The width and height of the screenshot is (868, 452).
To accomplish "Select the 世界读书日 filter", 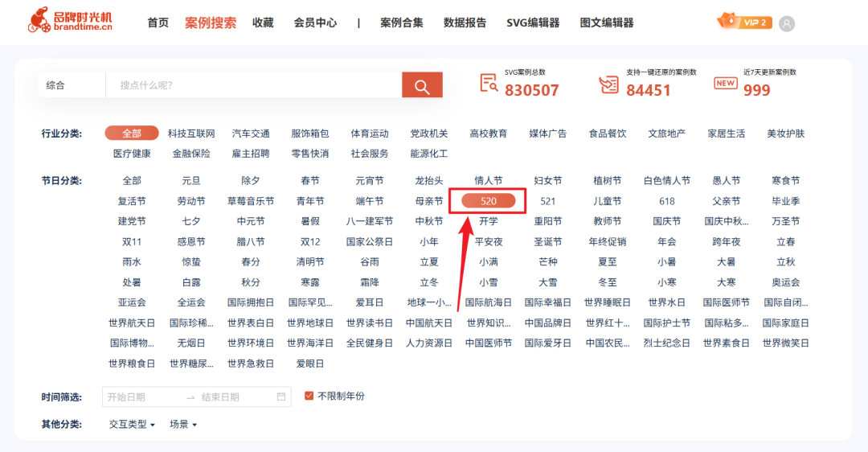I will click(x=370, y=323).
